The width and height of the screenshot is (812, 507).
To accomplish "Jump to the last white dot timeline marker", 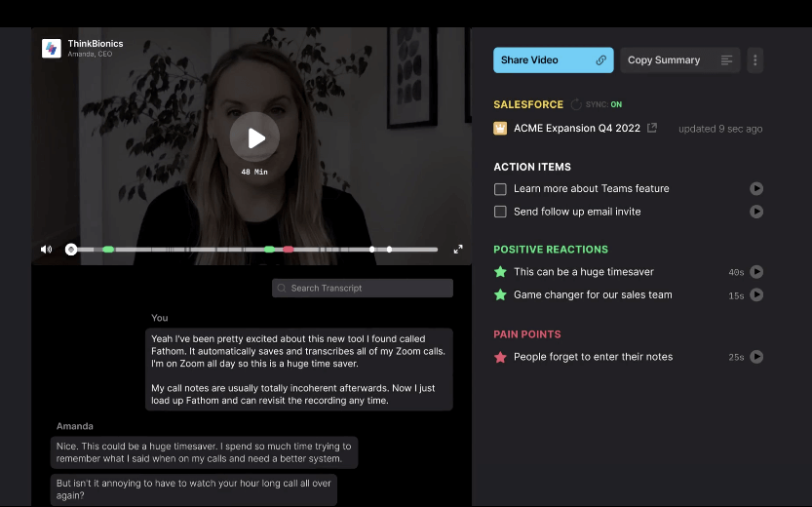I will [x=390, y=250].
